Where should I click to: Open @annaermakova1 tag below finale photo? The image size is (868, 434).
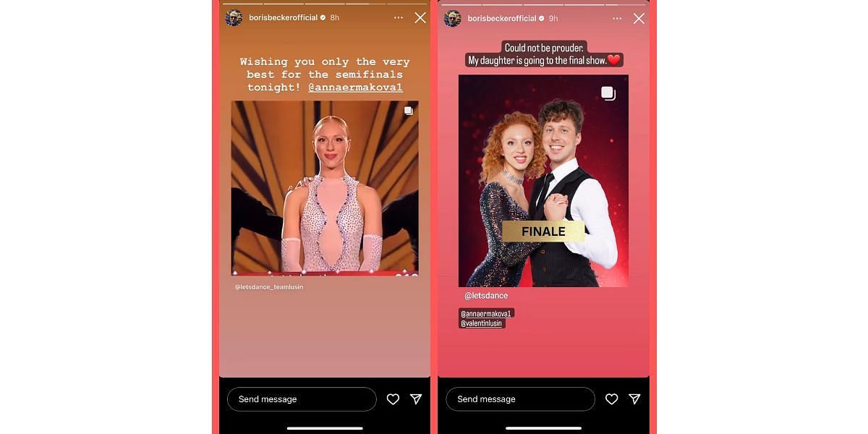[x=487, y=313]
